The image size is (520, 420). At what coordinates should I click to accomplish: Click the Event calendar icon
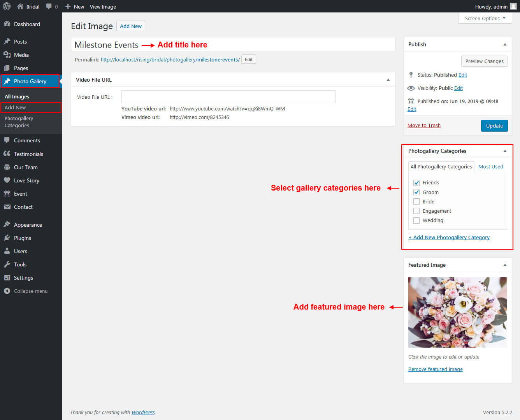click(x=7, y=194)
